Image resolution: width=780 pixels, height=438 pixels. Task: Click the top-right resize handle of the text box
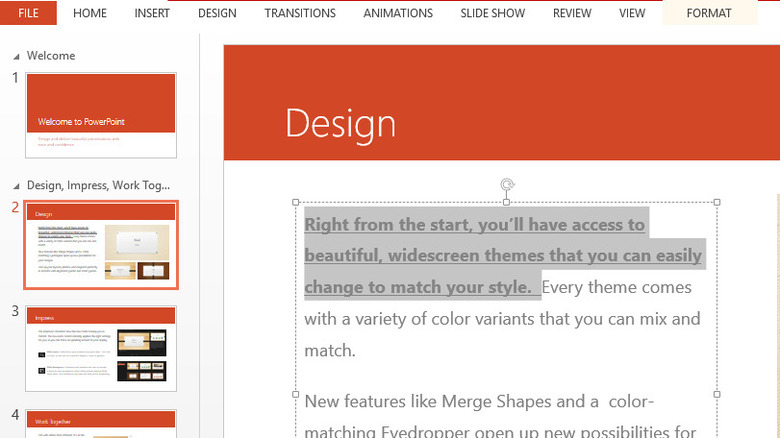[x=717, y=202]
